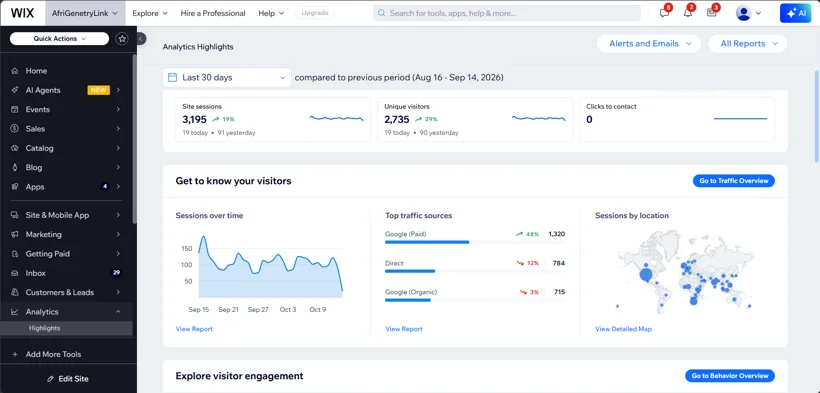Click View Report under Top traffic sources
This screenshot has height=393, width=820.
404,329
